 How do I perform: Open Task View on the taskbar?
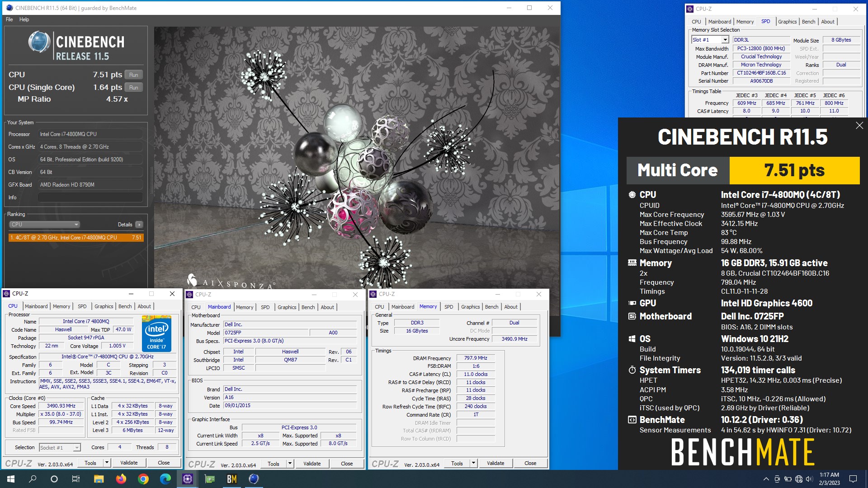[76, 479]
